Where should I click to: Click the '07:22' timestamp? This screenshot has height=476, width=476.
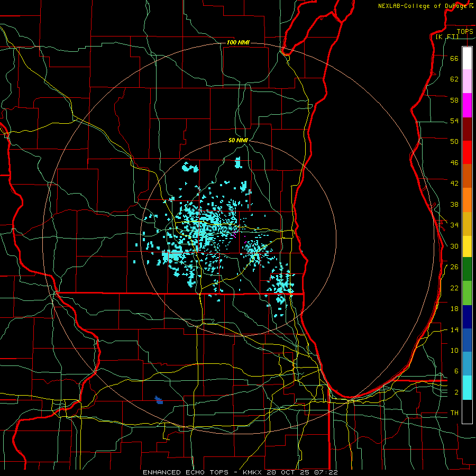pyautogui.click(x=327, y=472)
